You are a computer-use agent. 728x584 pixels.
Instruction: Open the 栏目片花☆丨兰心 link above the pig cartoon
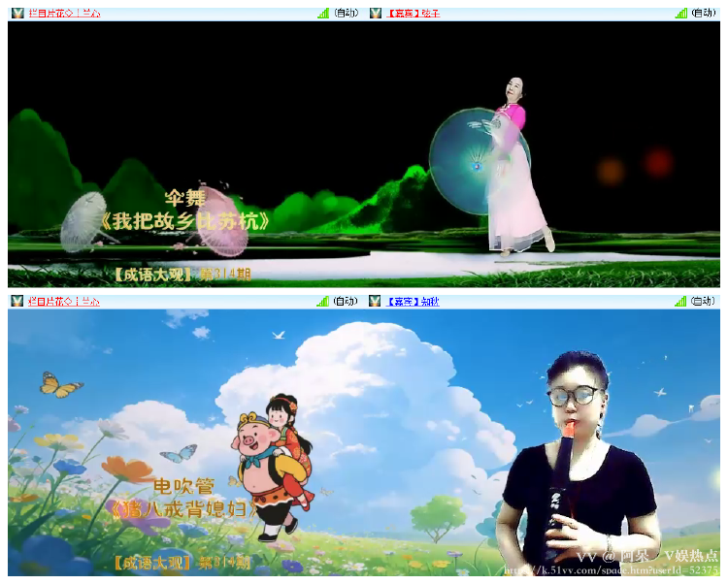tap(64, 302)
